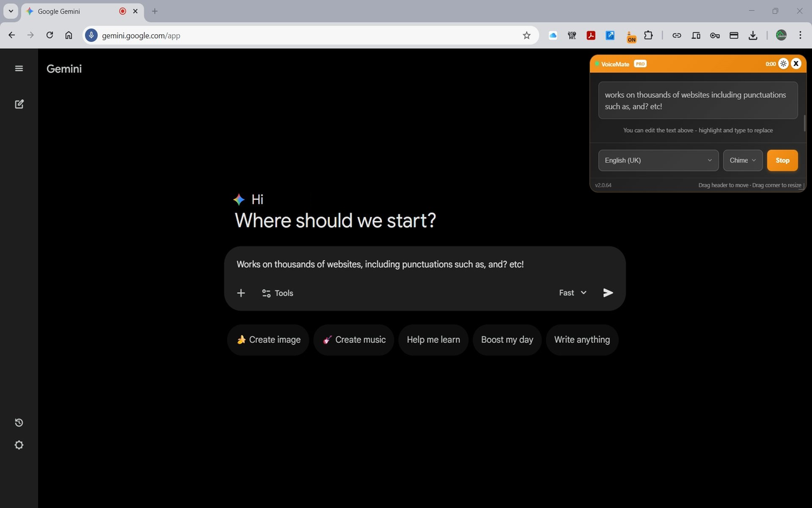Click into the Gemini prompt text field

[x=425, y=264]
